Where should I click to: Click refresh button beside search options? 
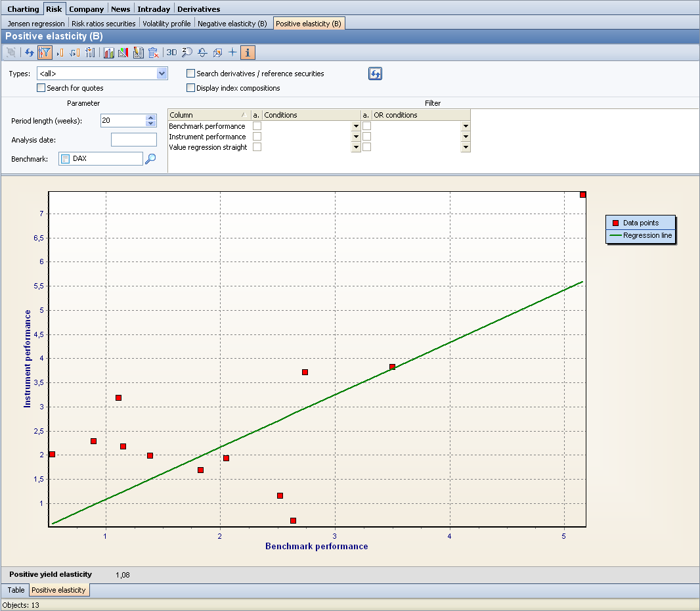375,74
